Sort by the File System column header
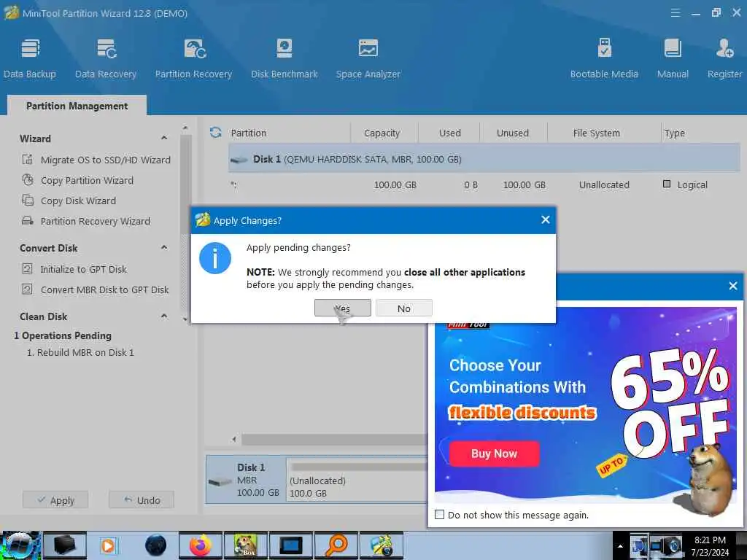747x560 pixels. (597, 133)
